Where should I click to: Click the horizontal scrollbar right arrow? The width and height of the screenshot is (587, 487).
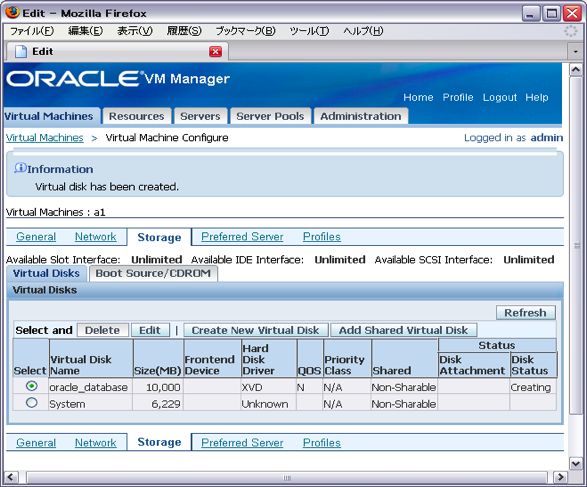pos(560,477)
